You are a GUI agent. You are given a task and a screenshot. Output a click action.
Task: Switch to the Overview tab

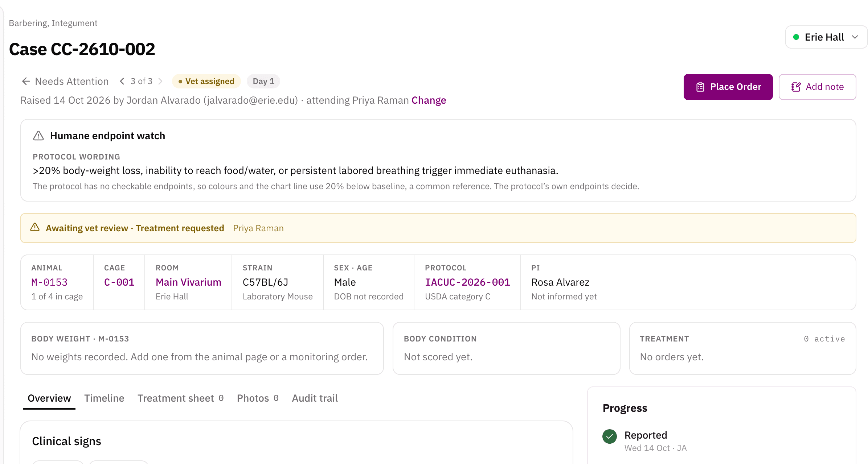tap(49, 398)
